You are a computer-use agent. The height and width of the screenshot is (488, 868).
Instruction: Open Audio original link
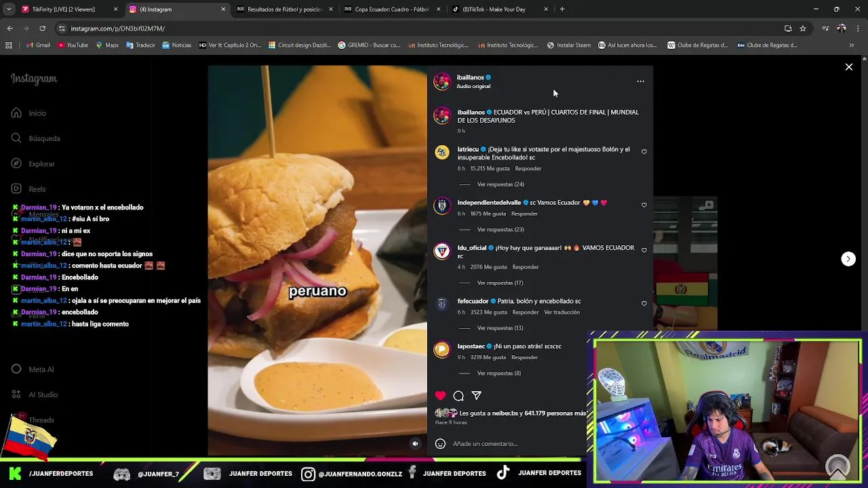pyautogui.click(x=473, y=87)
